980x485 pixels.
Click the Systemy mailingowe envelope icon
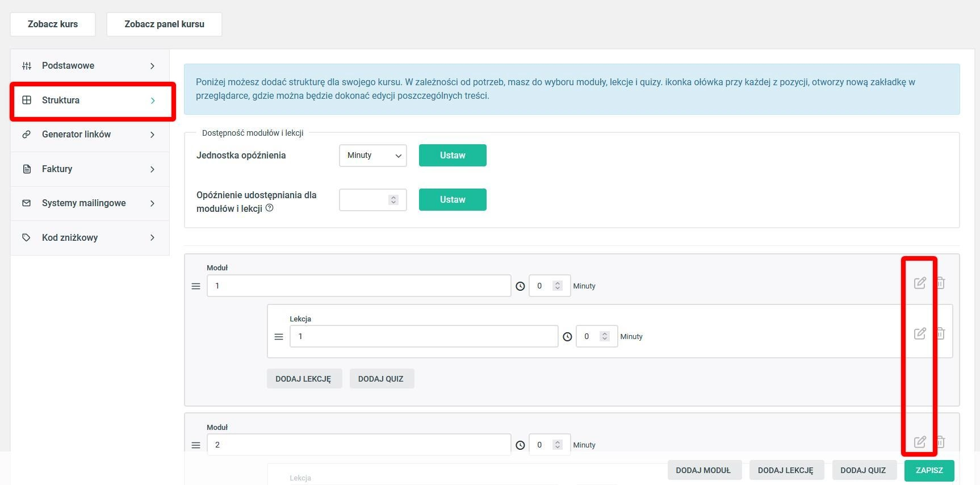pyautogui.click(x=27, y=203)
